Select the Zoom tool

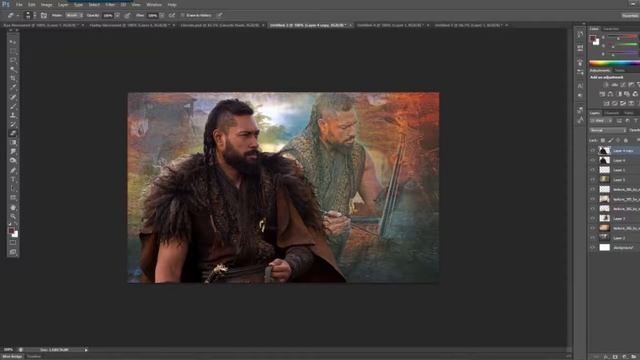click(x=13, y=216)
